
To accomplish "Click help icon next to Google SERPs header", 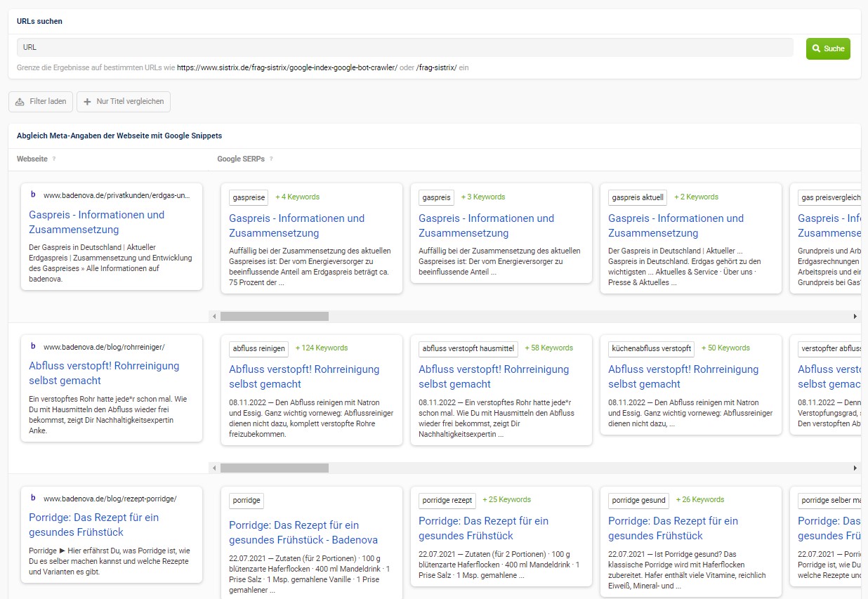I will (x=272, y=159).
